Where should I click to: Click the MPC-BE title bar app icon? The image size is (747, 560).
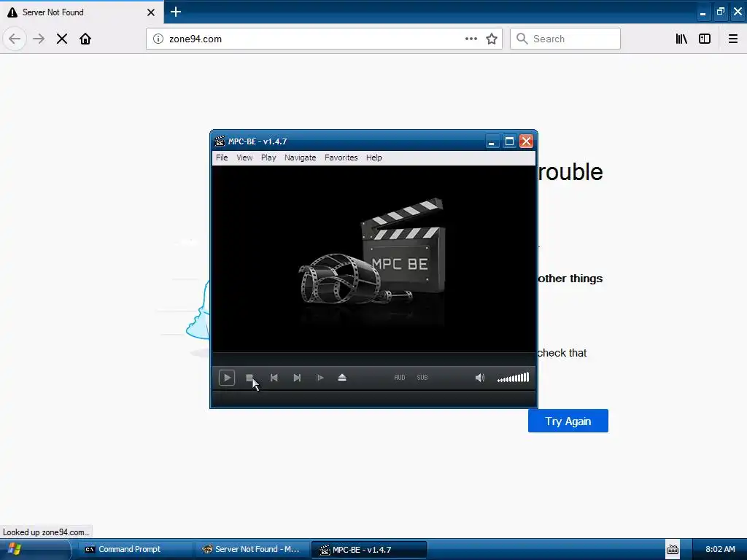point(220,141)
